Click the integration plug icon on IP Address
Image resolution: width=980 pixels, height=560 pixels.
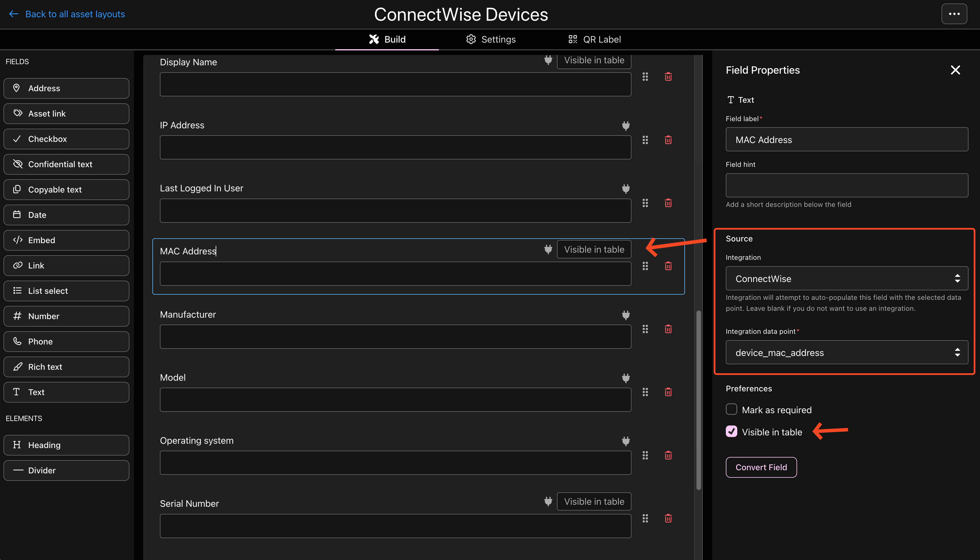[626, 125]
